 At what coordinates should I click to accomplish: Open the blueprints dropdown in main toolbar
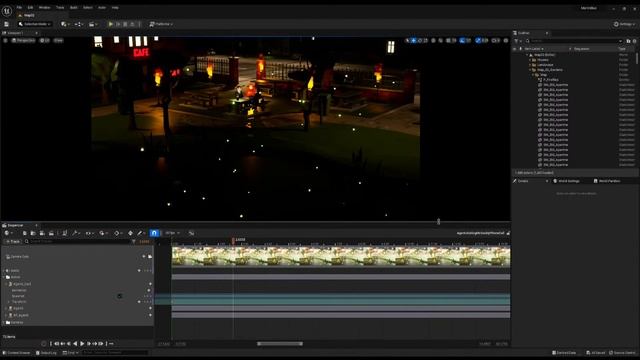(78, 24)
